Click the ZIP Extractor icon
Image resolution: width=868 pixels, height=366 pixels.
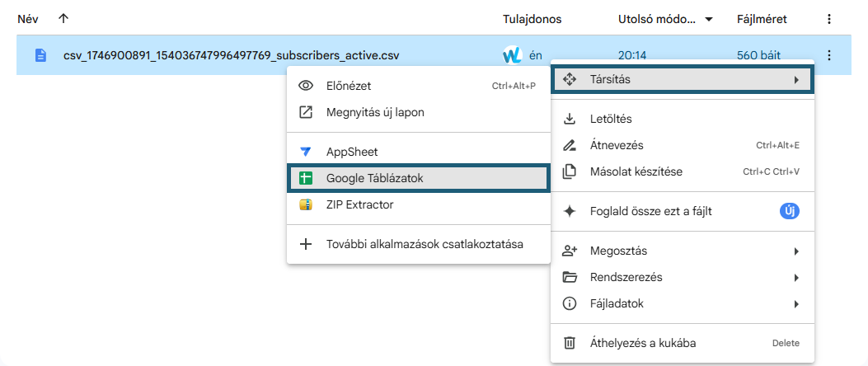306,205
